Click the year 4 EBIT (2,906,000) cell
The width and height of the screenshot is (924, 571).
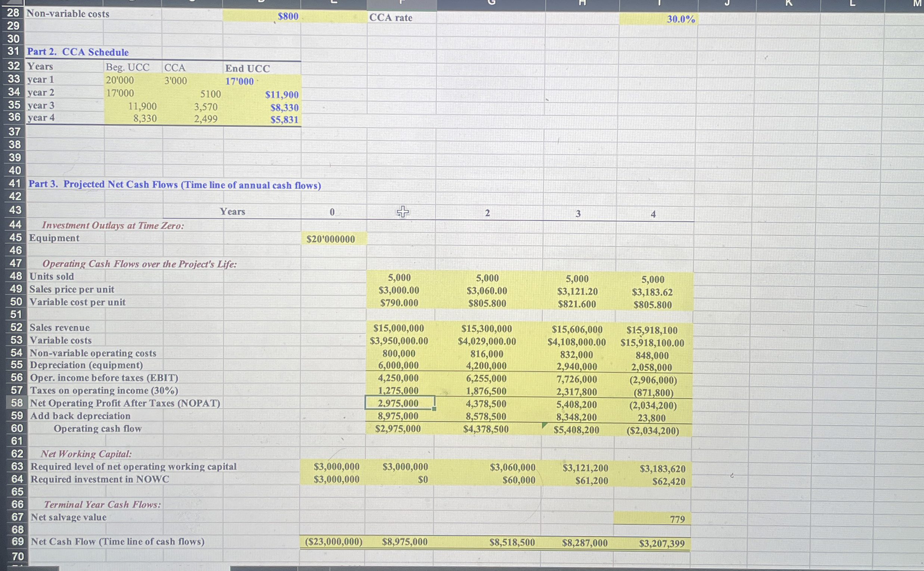click(653, 380)
